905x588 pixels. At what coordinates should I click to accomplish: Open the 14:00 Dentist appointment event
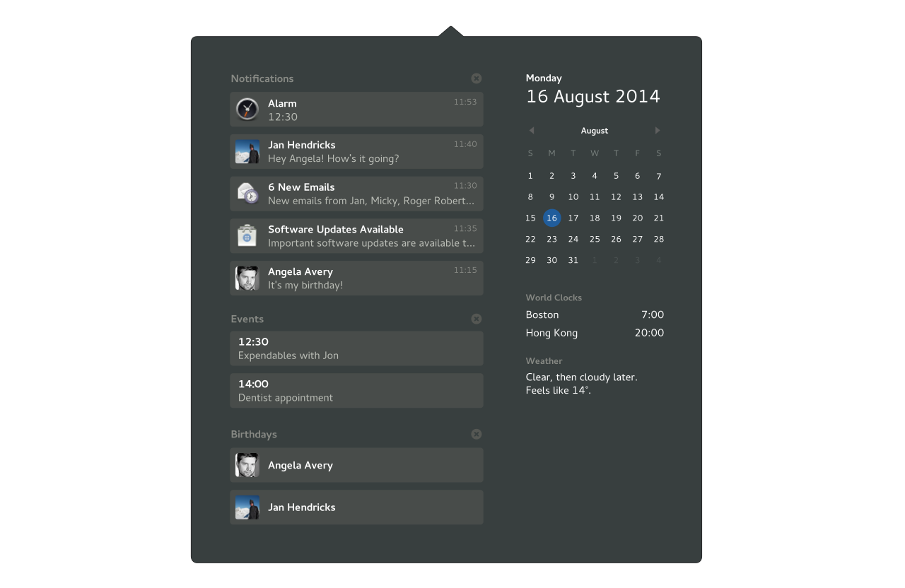coord(356,391)
